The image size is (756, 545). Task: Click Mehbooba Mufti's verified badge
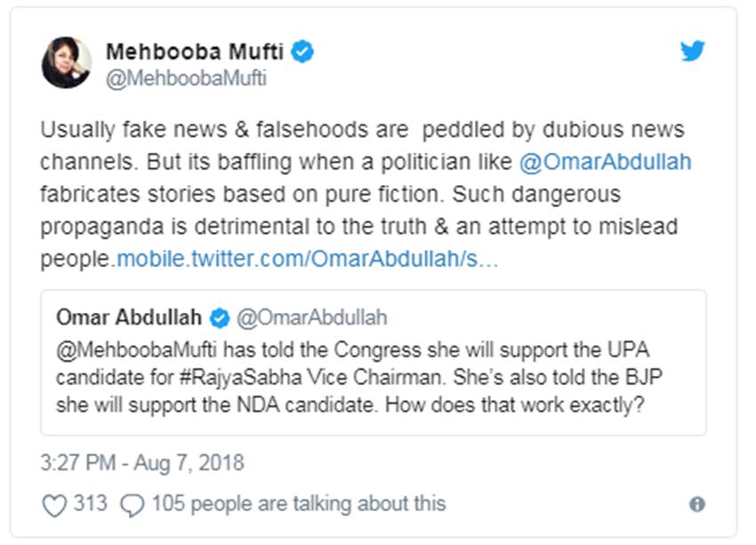303,52
